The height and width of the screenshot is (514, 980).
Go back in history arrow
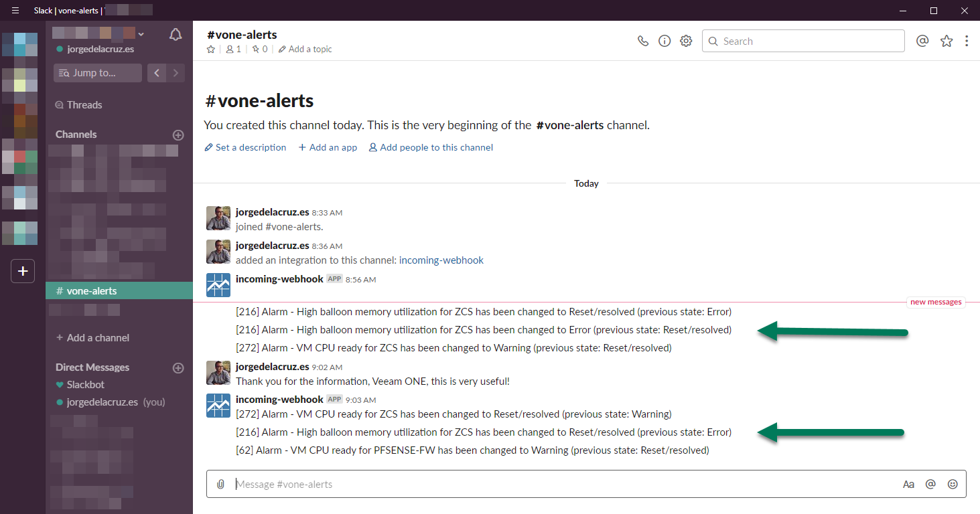click(x=157, y=73)
